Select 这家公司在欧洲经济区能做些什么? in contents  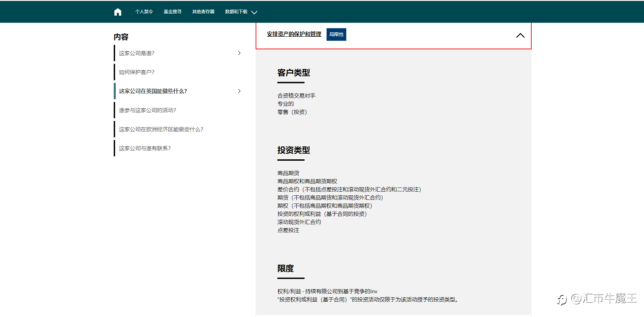[161, 129]
